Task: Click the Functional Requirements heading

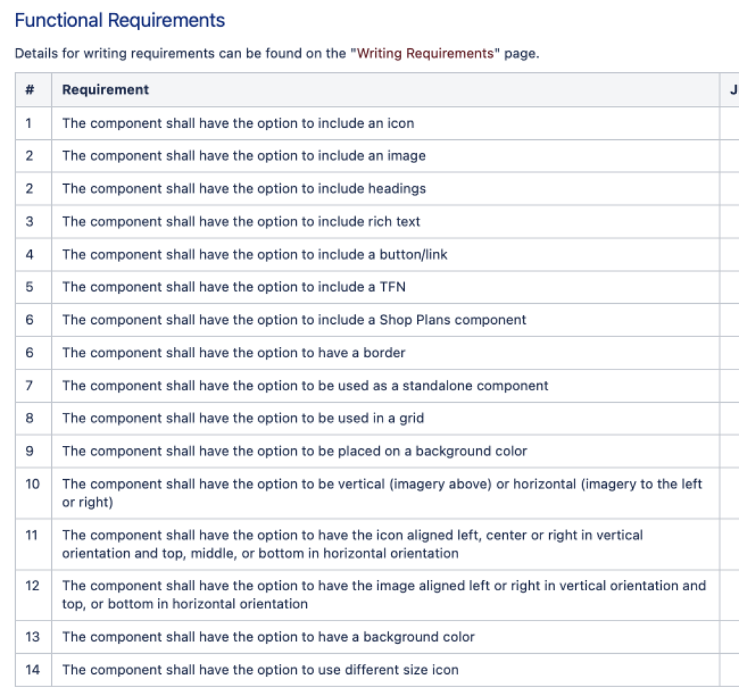Action: click(120, 20)
